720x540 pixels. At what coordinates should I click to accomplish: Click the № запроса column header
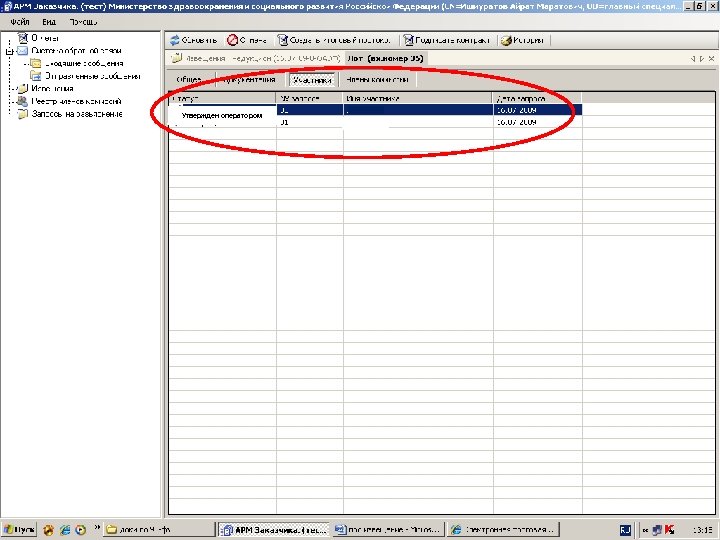point(309,98)
